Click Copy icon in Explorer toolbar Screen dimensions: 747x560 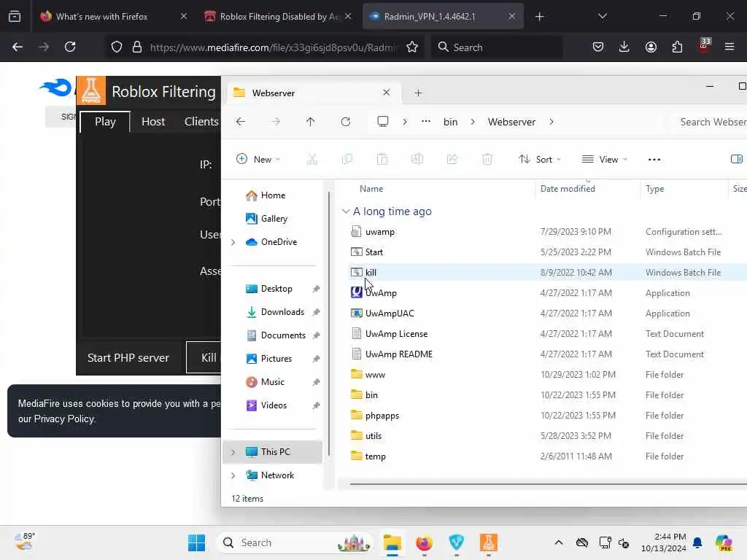point(347,159)
